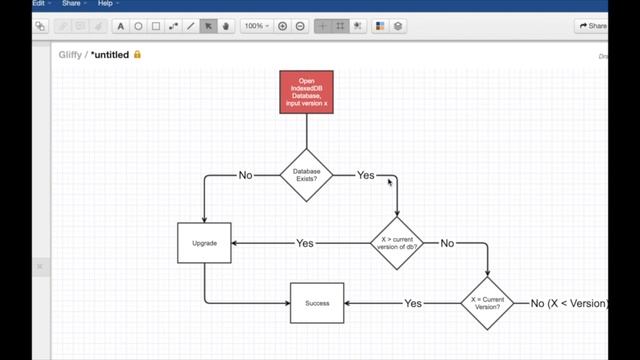Click the Yes label pointing to Upgrade

point(305,243)
